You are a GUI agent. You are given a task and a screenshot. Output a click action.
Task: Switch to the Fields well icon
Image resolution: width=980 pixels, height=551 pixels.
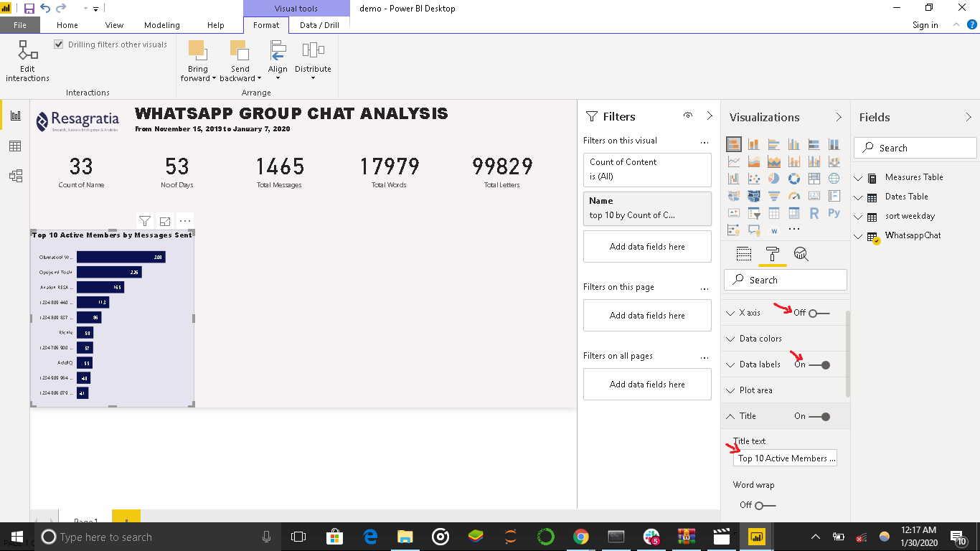pos(744,254)
